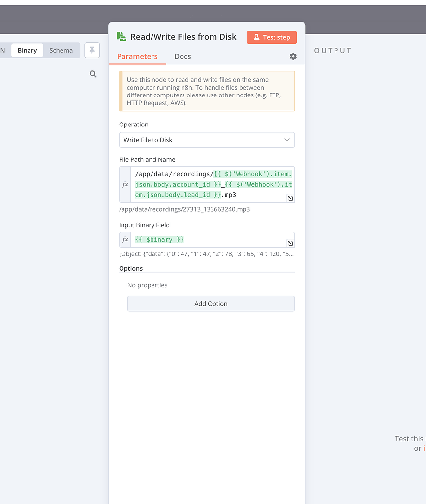Click fx icon beside File Path expression
This screenshot has height=504, width=426.
(x=125, y=184)
